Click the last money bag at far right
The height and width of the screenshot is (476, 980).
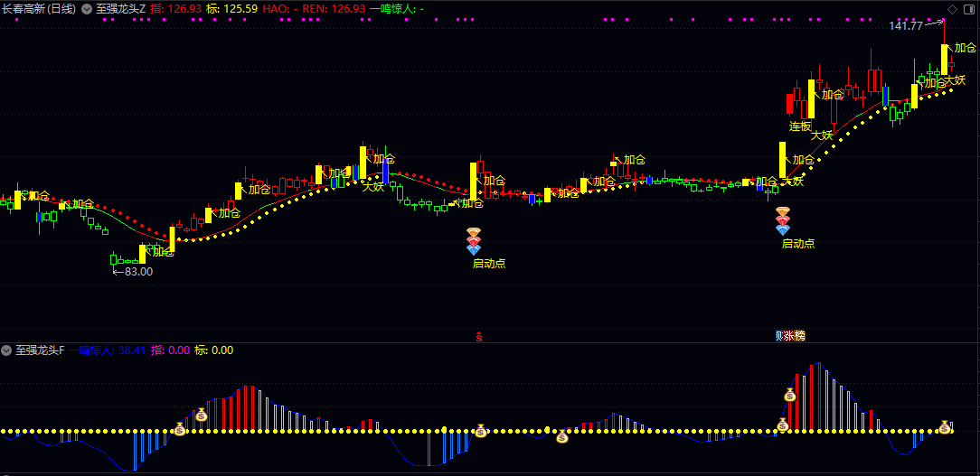click(945, 427)
